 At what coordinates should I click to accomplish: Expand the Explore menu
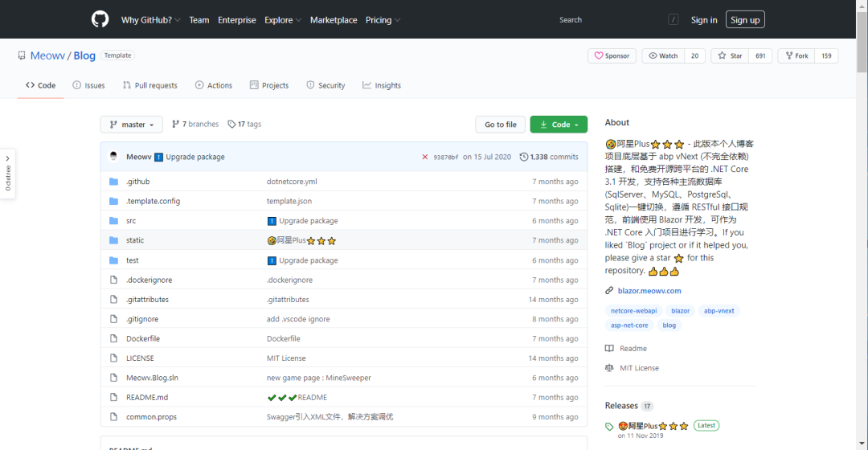pyautogui.click(x=283, y=20)
